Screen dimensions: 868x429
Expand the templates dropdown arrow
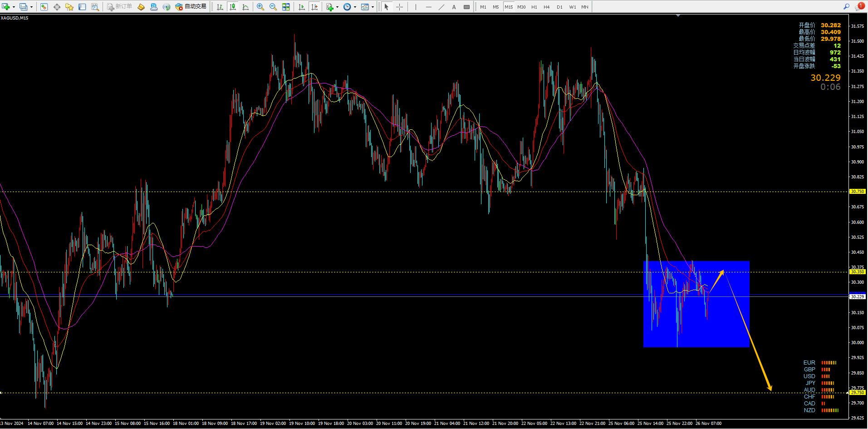[x=373, y=7]
